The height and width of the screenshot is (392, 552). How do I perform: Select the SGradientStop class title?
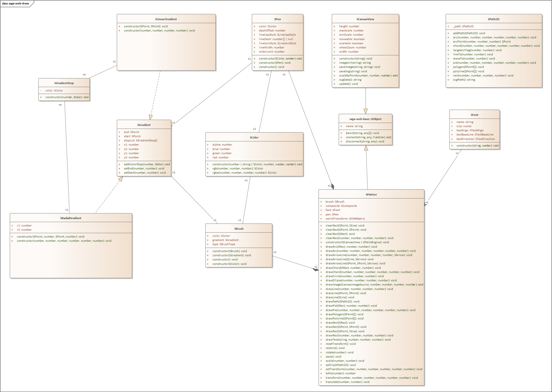pos(64,83)
